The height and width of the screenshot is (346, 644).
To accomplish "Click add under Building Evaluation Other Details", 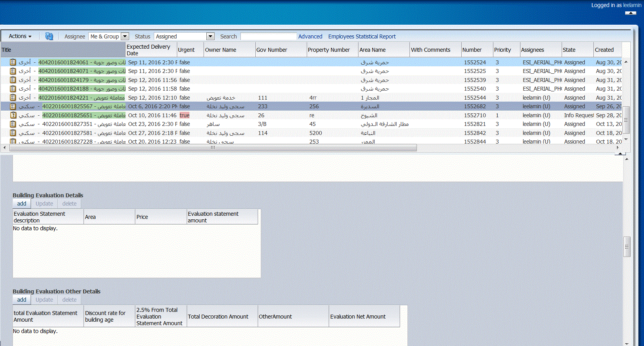I will [22, 300].
